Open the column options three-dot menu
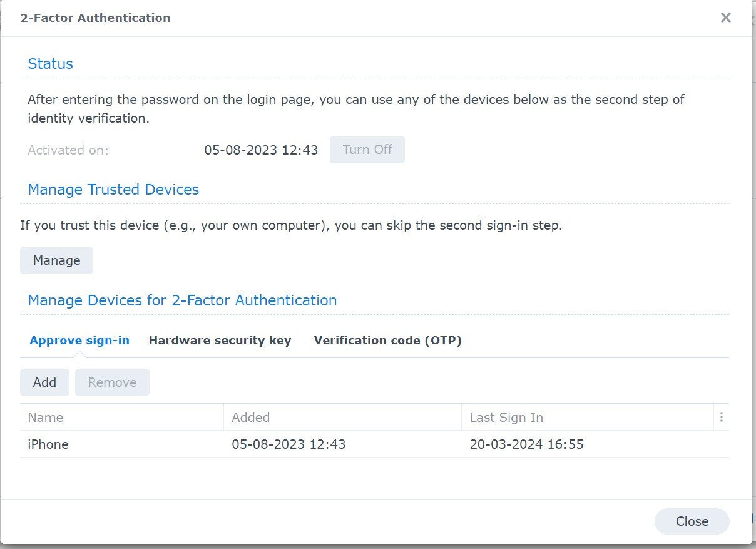Viewport: 756px width, 549px height. pos(722,417)
